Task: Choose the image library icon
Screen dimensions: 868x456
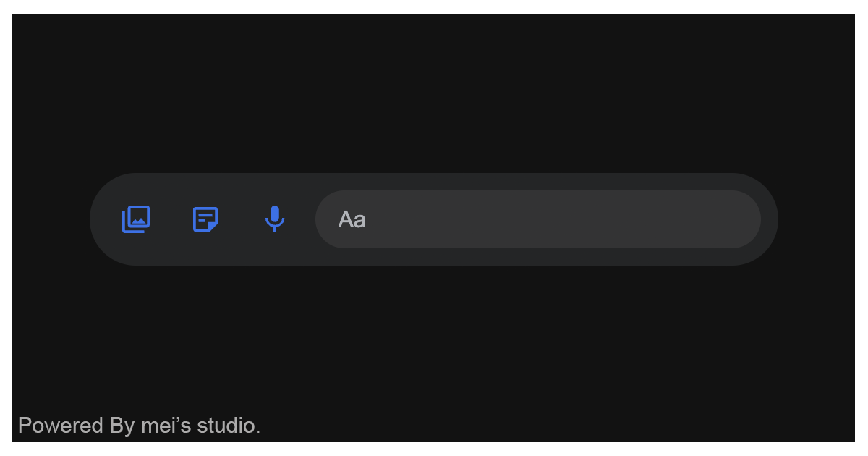Action: (x=136, y=219)
